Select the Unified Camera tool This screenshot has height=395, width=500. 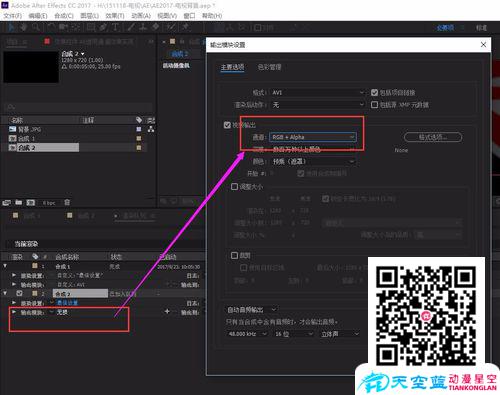(63, 27)
